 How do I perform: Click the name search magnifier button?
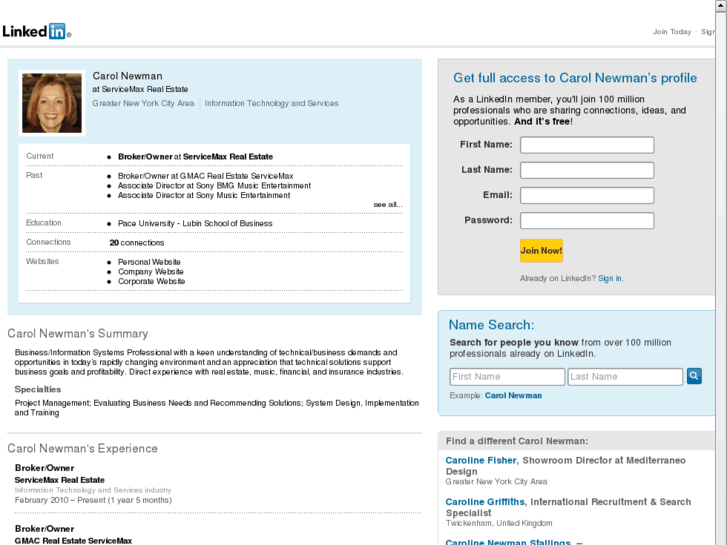click(x=694, y=376)
